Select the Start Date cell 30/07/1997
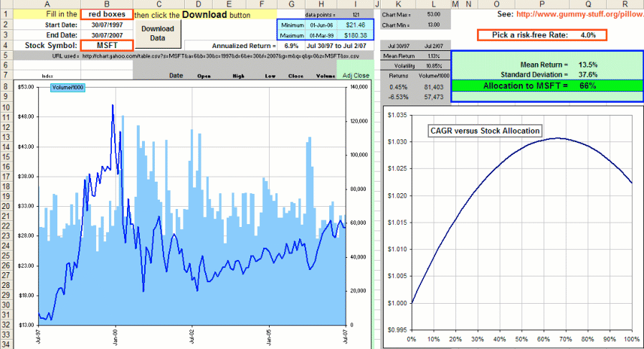The image size is (644, 349). [107, 25]
